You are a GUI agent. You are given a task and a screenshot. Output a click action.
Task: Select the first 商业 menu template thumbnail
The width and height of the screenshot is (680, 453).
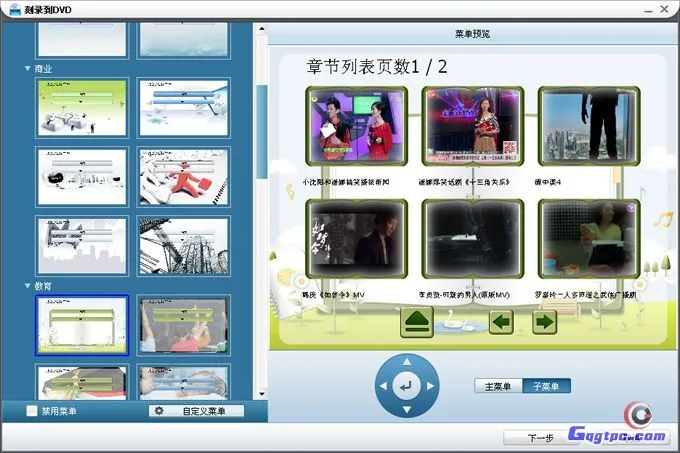[81, 107]
